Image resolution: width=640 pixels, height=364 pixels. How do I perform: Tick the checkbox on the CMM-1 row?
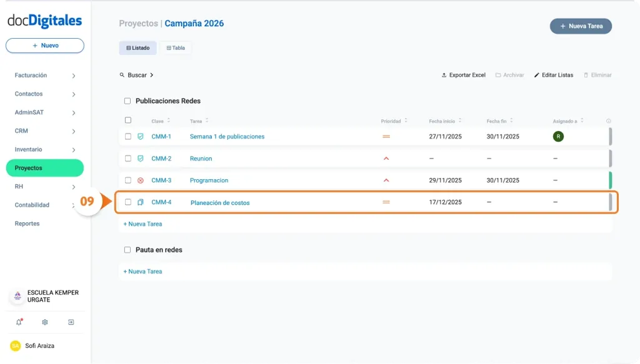[128, 136]
